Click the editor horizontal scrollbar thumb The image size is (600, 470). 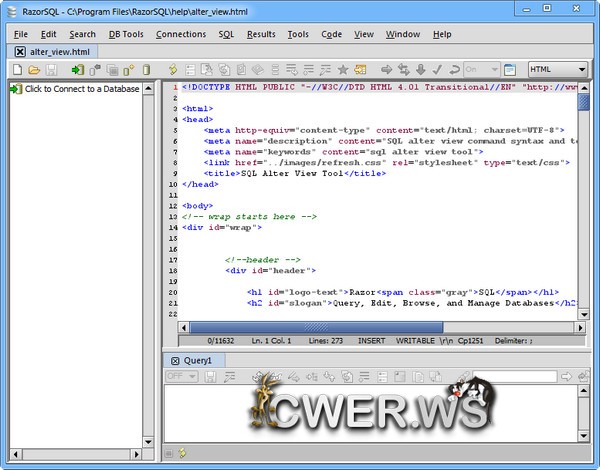(316, 328)
